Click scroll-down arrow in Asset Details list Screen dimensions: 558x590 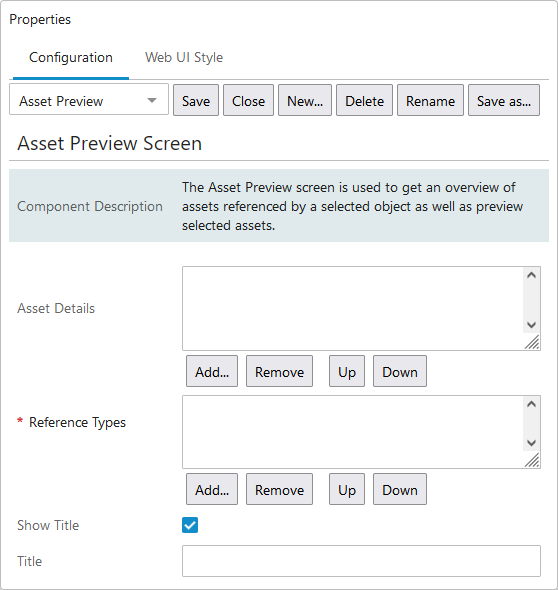531,325
